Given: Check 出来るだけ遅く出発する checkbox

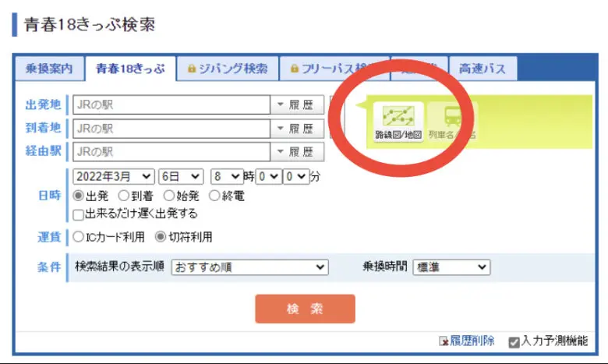Looking at the screenshot, I should click(78, 214).
